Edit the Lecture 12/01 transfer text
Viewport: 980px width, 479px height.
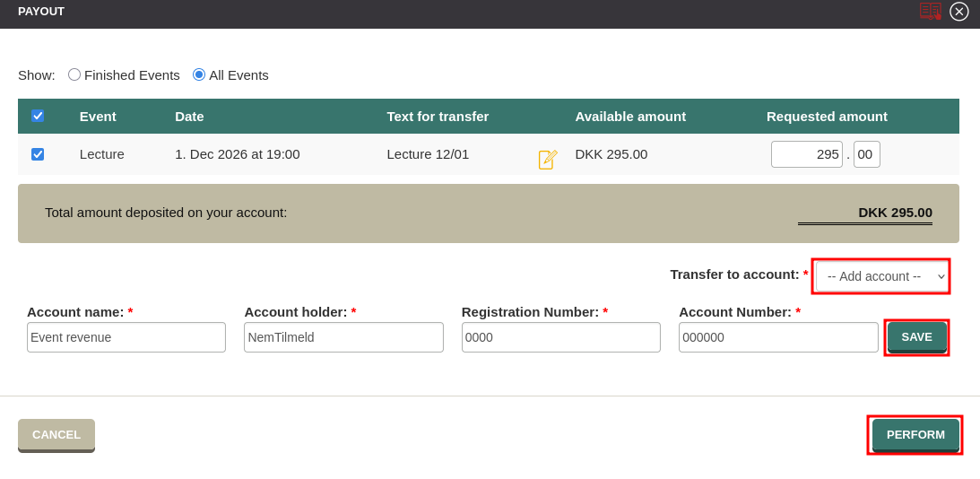click(x=548, y=160)
